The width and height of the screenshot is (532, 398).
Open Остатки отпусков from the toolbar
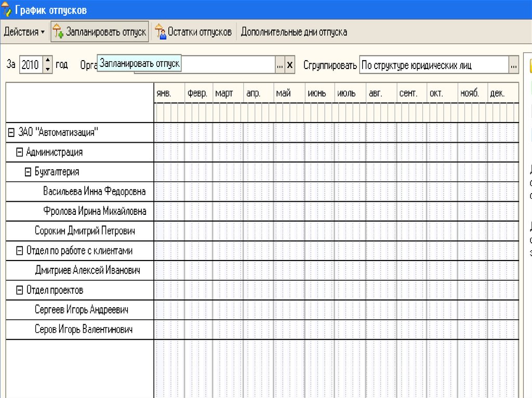193,32
